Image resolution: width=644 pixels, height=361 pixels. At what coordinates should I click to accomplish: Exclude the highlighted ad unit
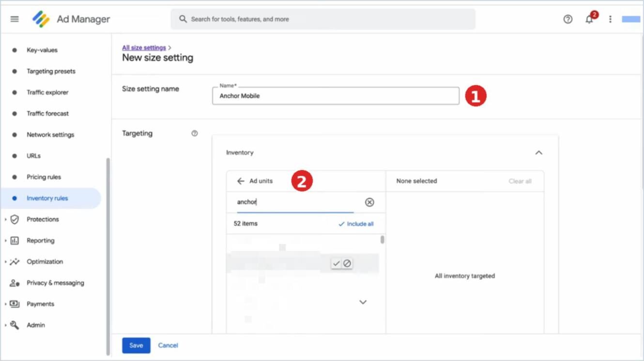click(x=347, y=264)
